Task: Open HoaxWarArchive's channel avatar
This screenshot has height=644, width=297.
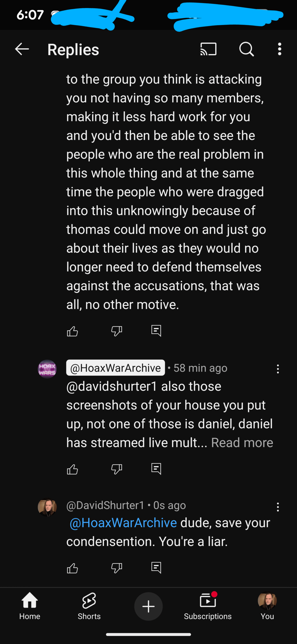Action: 47,369
